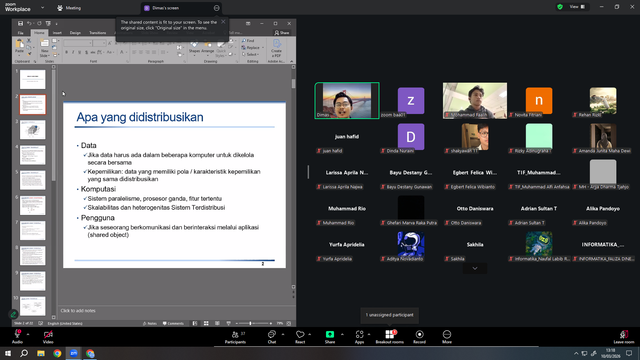640x360 pixels.
Task: Click the zoom baa01 participant avatar
Action: 411,100
